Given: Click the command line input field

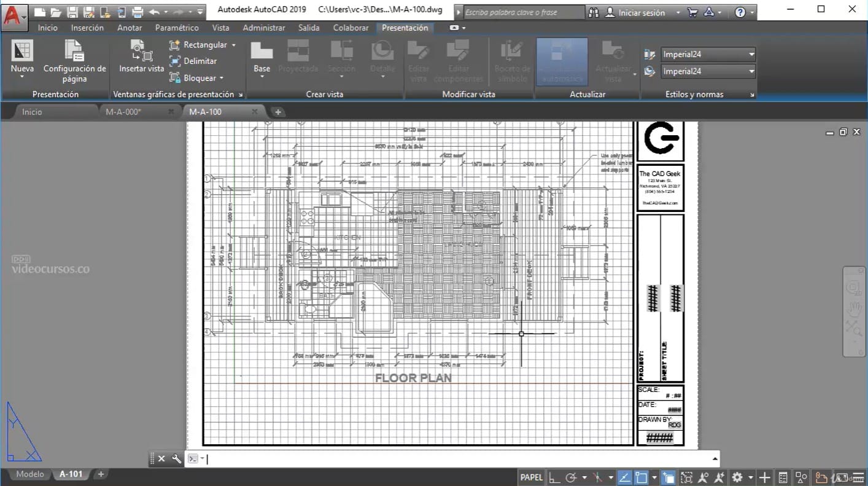Looking at the screenshot, I should pyautogui.click(x=454, y=458).
